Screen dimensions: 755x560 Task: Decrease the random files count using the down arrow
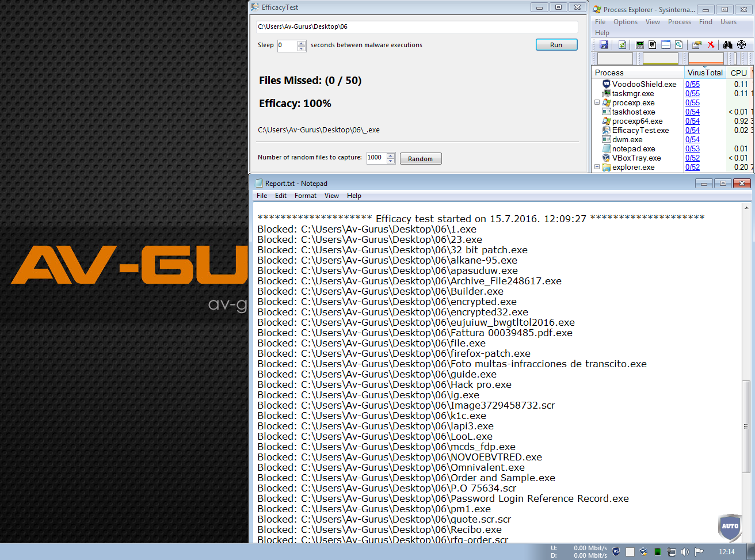(391, 161)
